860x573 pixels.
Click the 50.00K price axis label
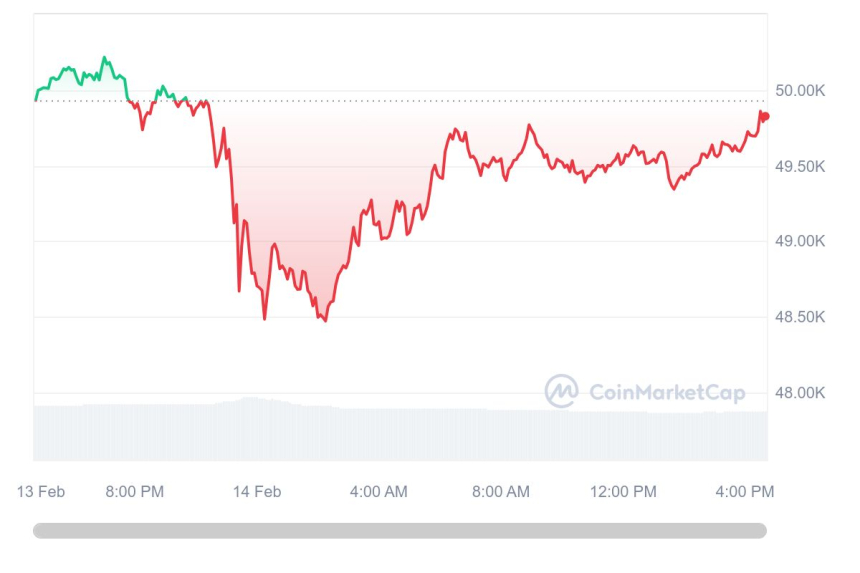coord(800,91)
